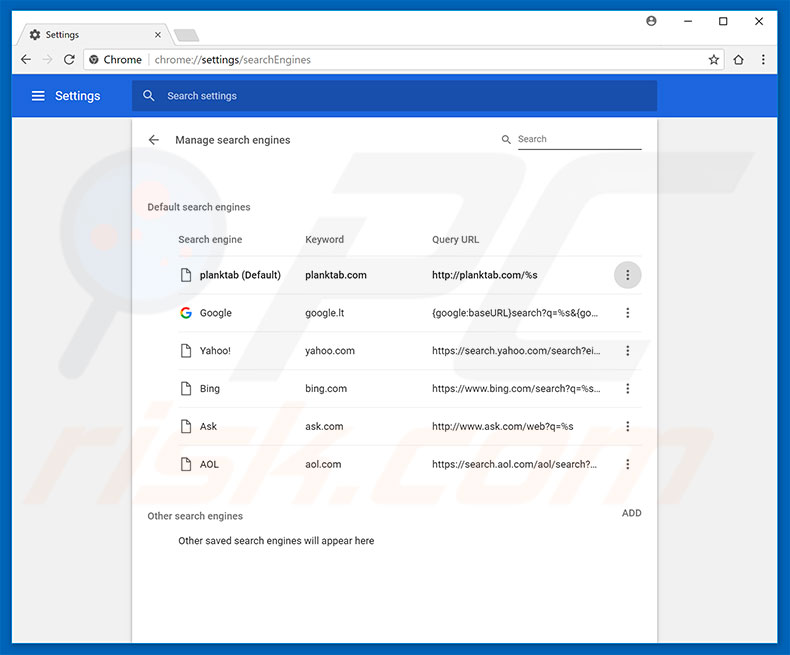This screenshot has width=790, height=655.
Task: Click the address bar URL
Action: (x=232, y=60)
